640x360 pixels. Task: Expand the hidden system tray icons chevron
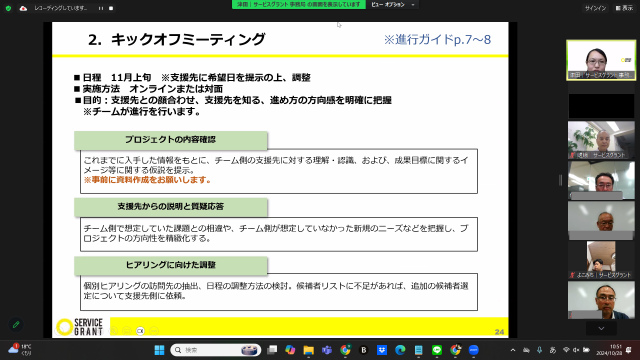coord(513,350)
